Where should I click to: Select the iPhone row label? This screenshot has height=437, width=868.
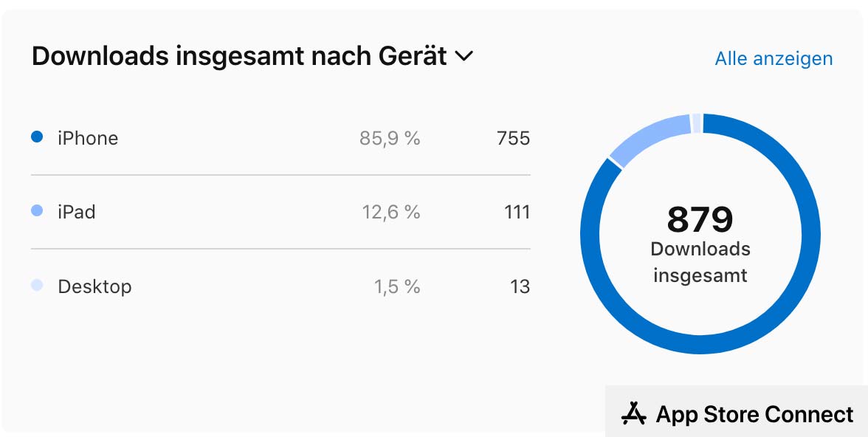click(88, 138)
